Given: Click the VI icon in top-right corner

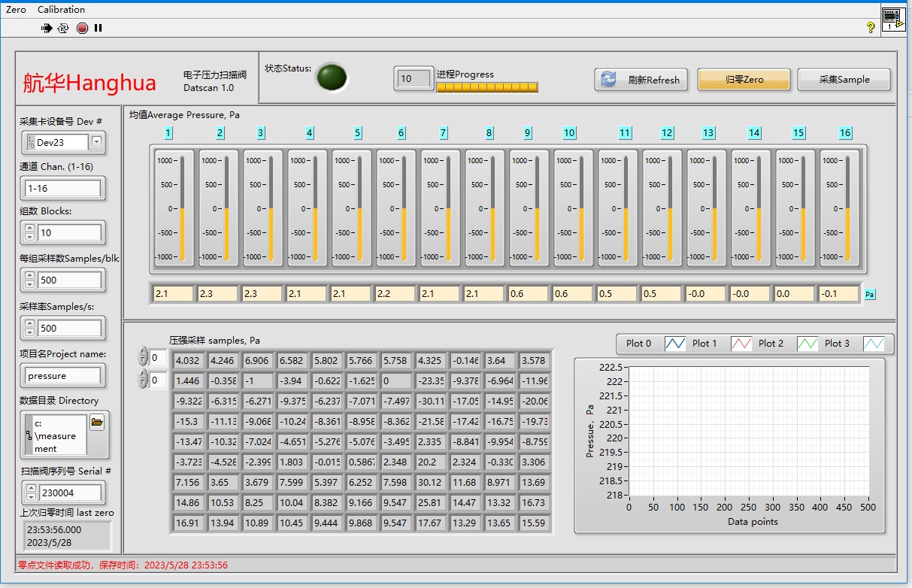Looking at the screenshot, I should (x=892, y=19).
